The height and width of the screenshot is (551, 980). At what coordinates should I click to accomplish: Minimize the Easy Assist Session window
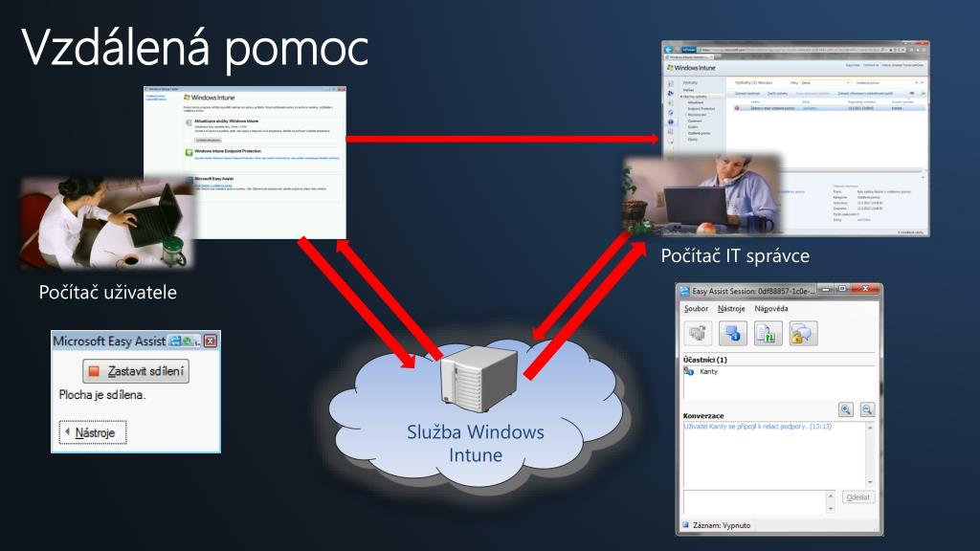(x=826, y=289)
